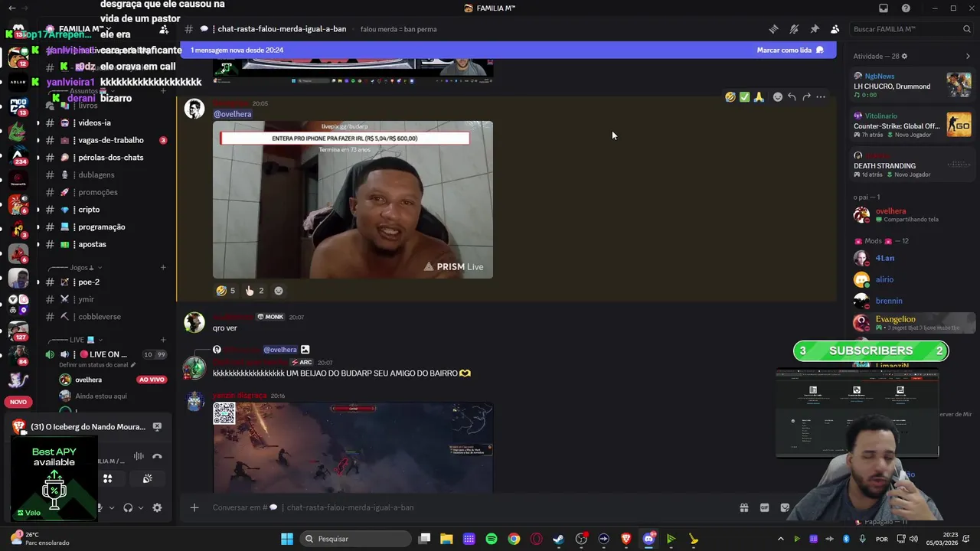Add the praying hands quick reaction
The image size is (980, 551).
pyautogui.click(x=759, y=97)
